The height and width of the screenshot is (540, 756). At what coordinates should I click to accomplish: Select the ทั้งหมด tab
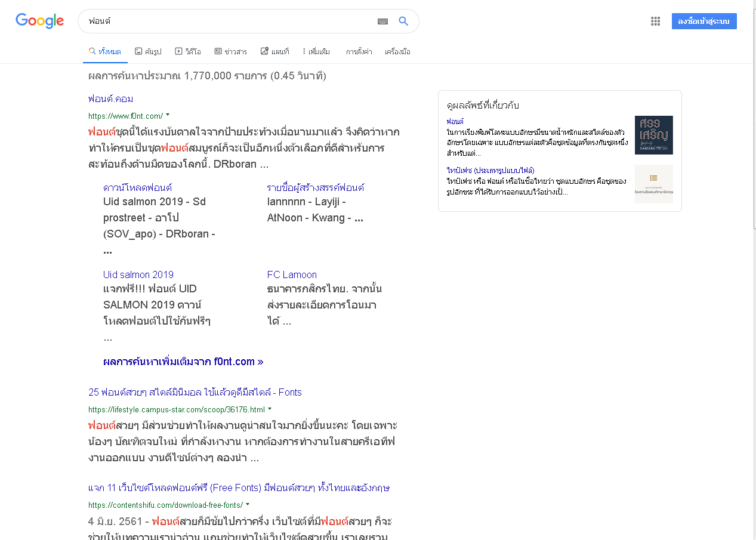[105, 52]
